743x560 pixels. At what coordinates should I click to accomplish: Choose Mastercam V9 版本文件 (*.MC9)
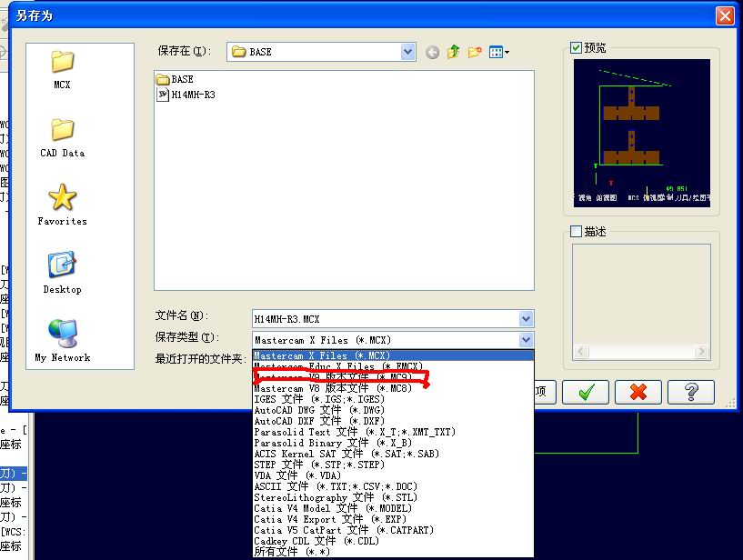(x=393, y=377)
